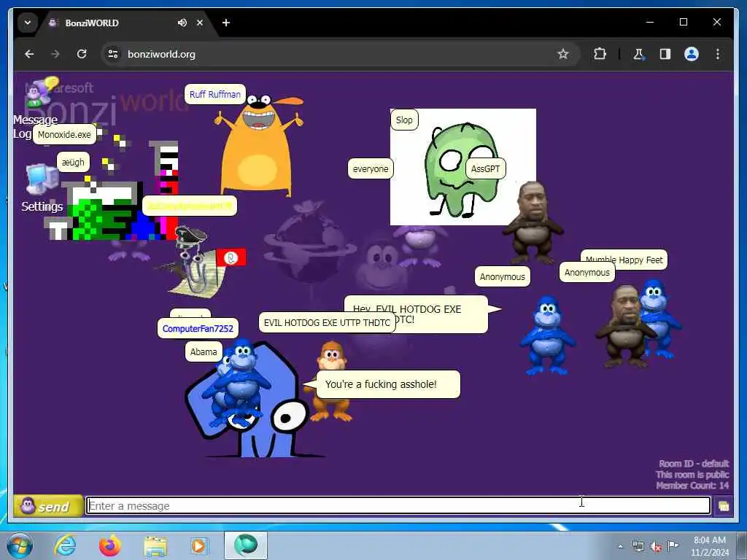Image resolution: width=747 pixels, height=560 pixels.
Task: Expand the tab search dropdown
Action: [28, 23]
